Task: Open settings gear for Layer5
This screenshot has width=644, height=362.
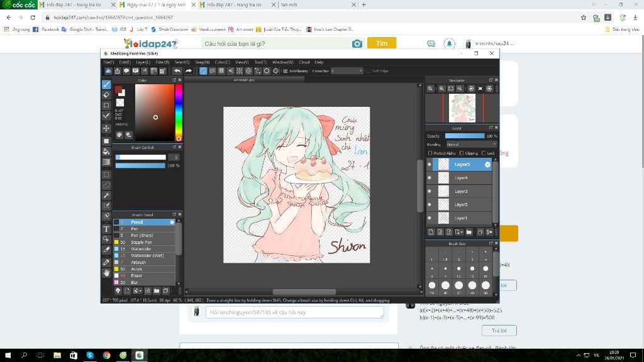Action: tap(487, 165)
